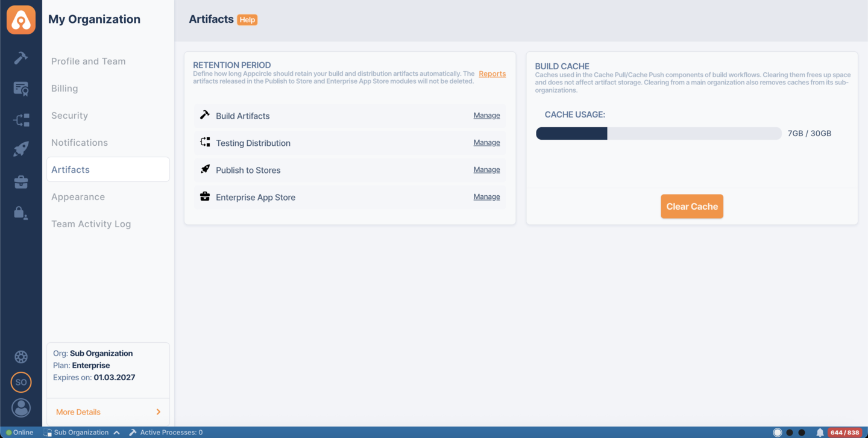Viewport: 868px width, 438px height.
Task: Open the Enterprise App Store briefcase icon
Action: 21,181
